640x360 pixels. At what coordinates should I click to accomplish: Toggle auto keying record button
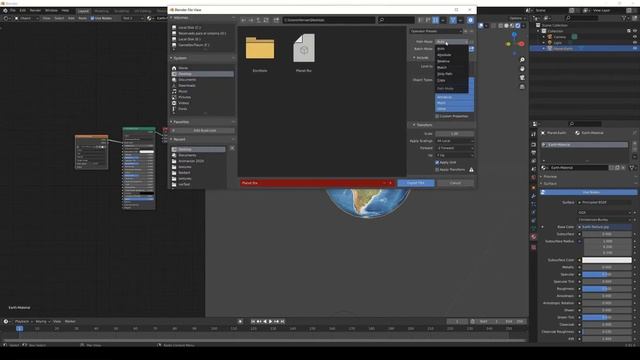[x=240, y=322]
